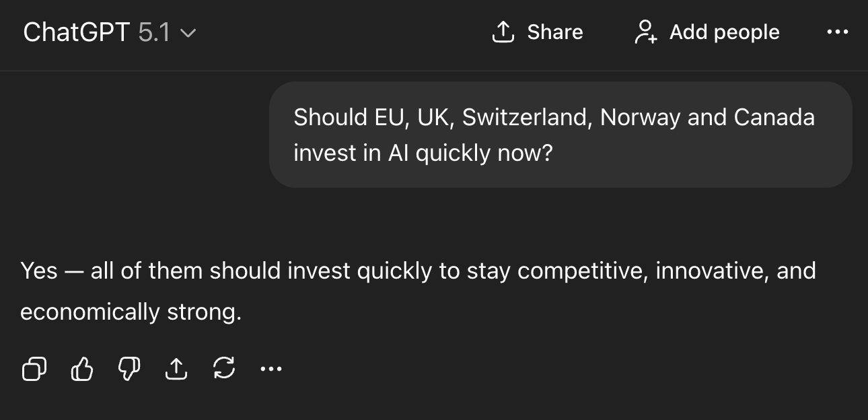Give the response a thumbs down

click(x=129, y=369)
